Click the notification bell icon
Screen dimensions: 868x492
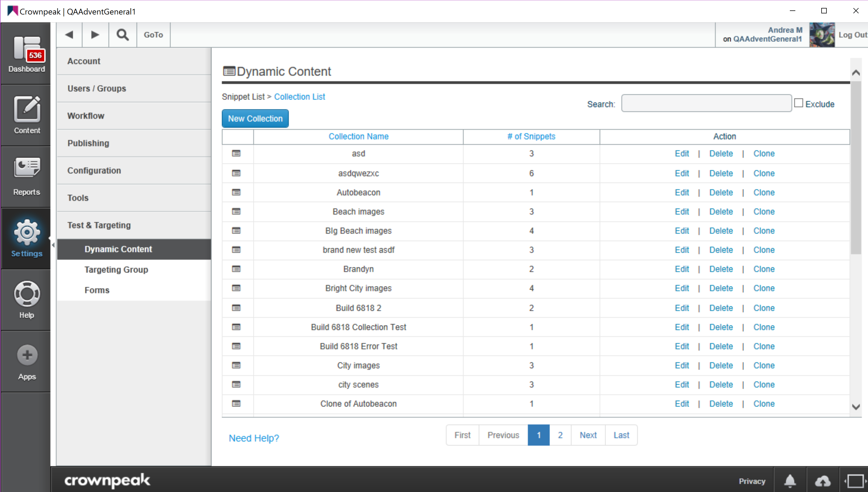point(790,481)
